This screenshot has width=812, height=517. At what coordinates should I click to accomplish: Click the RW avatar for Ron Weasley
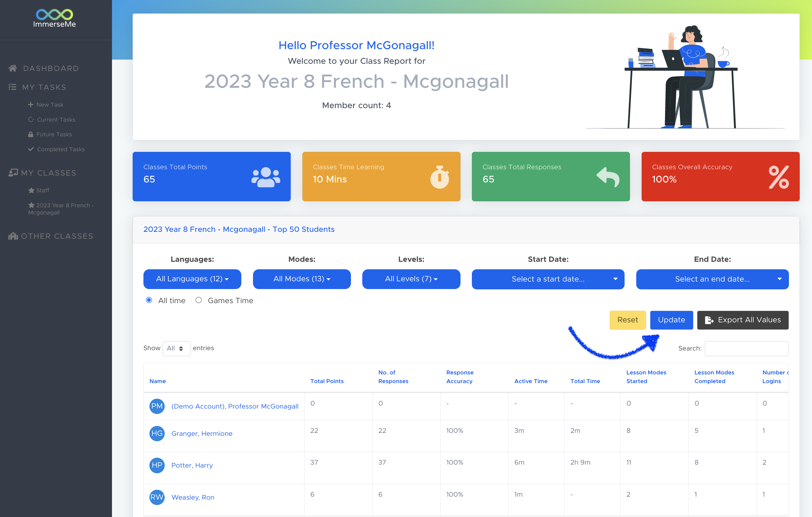(157, 497)
